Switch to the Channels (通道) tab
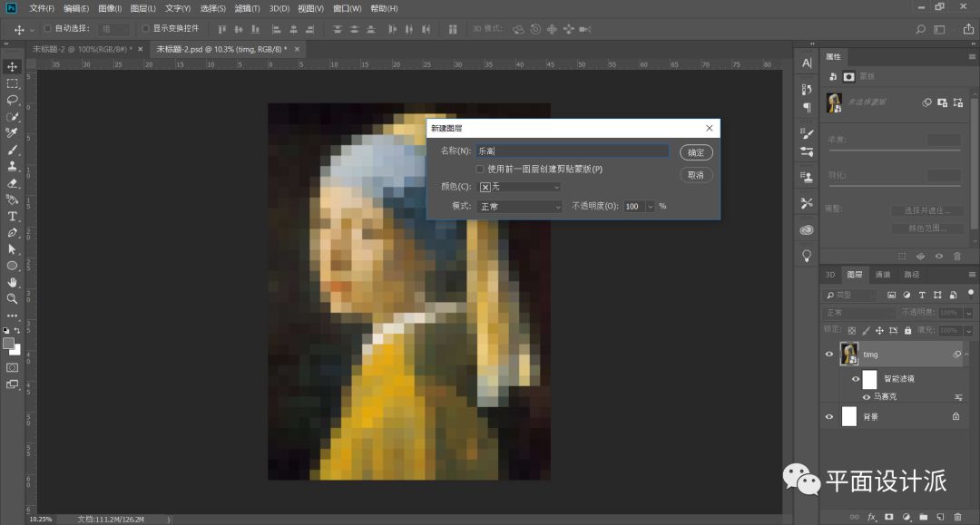 pyautogui.click(x=883, y=275)
